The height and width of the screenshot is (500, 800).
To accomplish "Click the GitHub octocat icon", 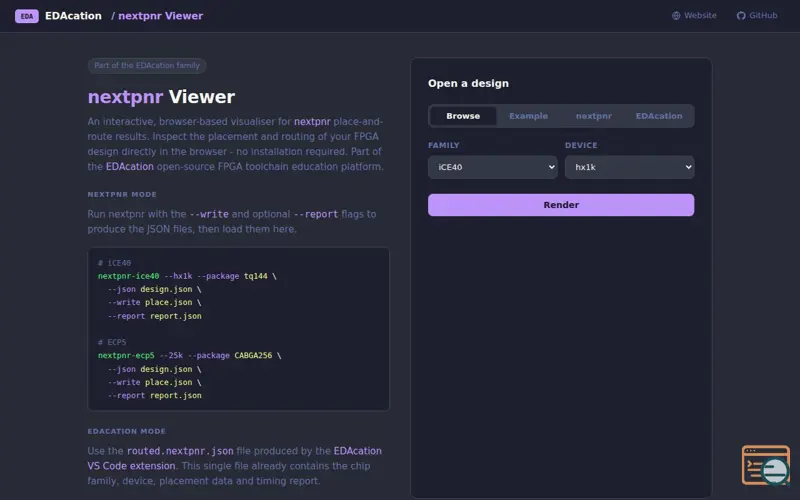I will tap(741, 16).
